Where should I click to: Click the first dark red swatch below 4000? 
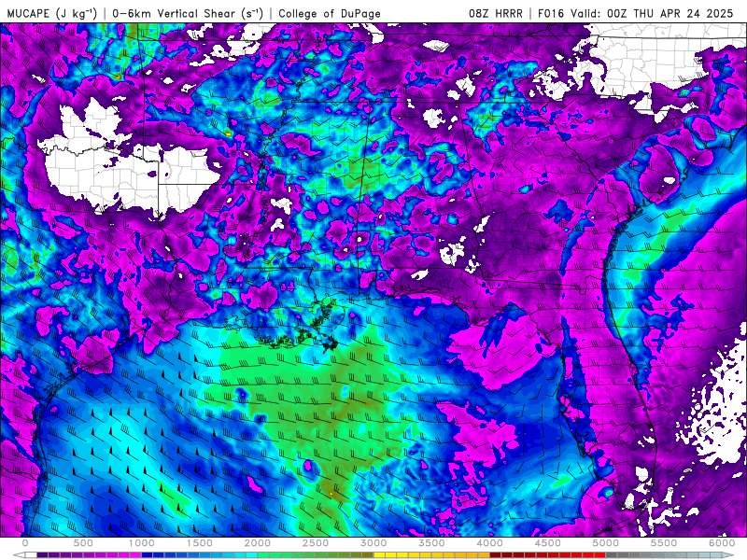coord(496,555)
